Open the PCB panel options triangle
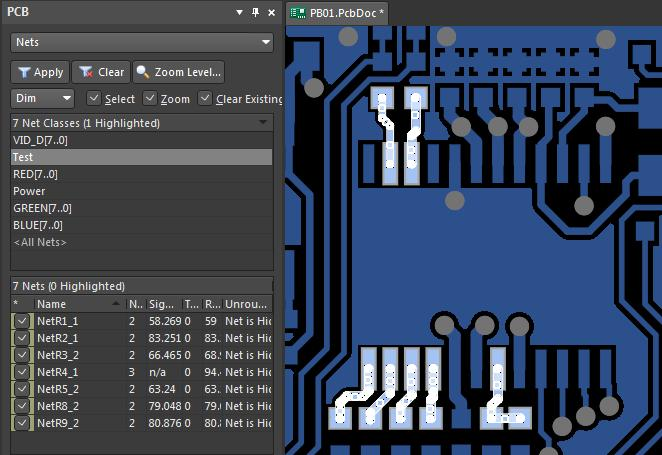 [239, 12]
